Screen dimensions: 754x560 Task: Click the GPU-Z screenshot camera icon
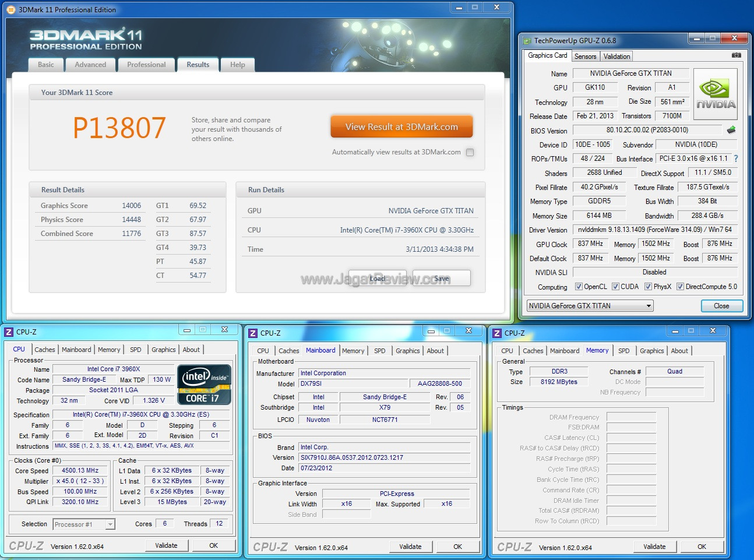coord(737,55)
